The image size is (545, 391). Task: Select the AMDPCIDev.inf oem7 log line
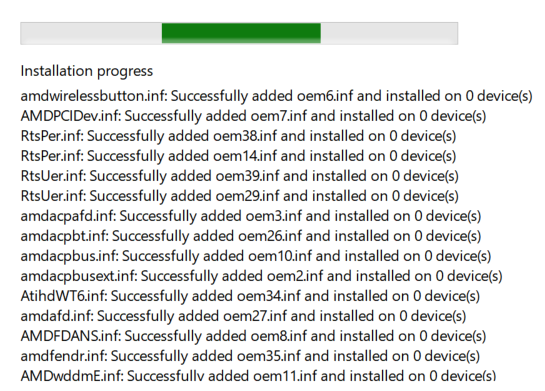tap(253, 116)
